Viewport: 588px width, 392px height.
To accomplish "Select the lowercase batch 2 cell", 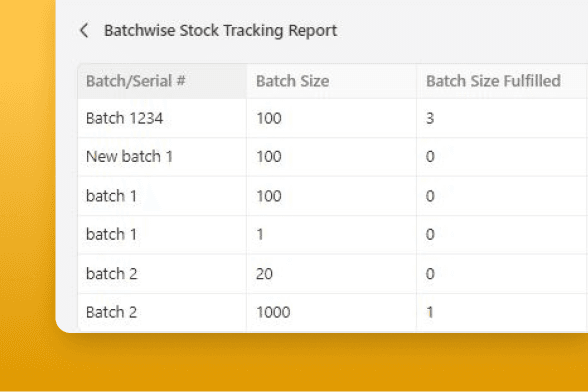I will click(x=162, y=274).
